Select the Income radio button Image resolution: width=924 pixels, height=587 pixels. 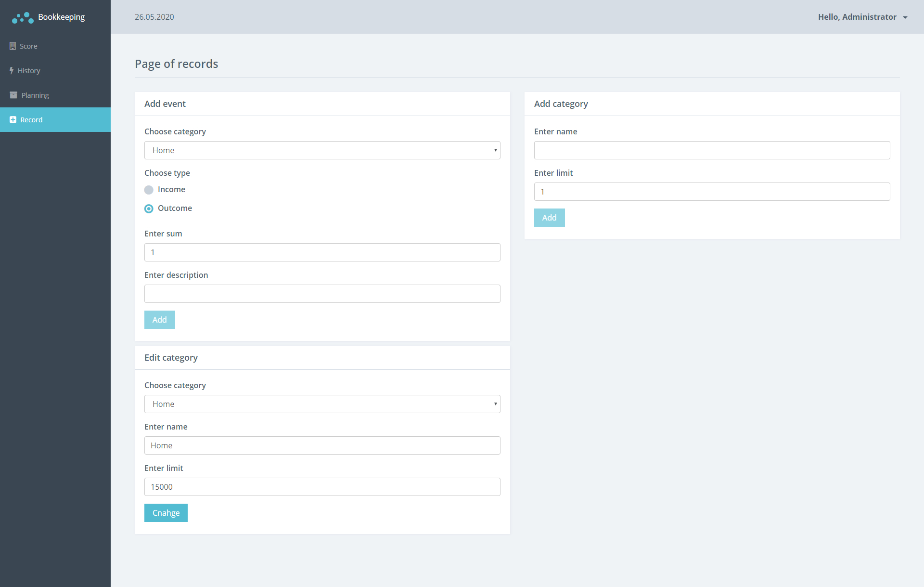(x=149, y=190)
